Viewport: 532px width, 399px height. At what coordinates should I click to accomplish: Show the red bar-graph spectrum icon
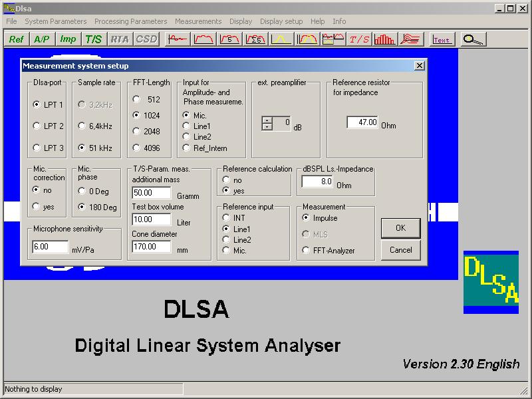click(385, 39)
